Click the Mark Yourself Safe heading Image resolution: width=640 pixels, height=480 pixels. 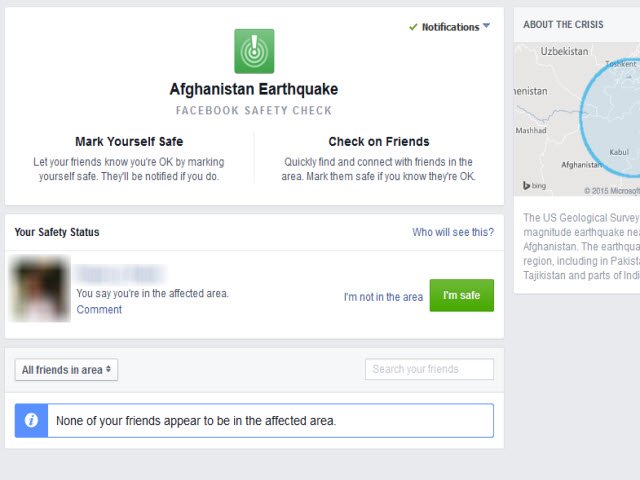[x=129, y=142]
